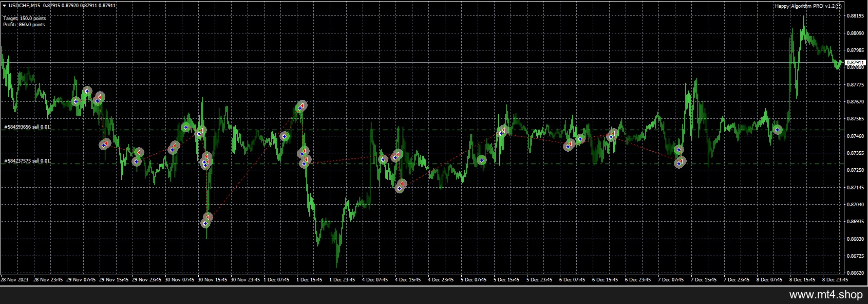Click the 0.88090 price scale label

855,33
